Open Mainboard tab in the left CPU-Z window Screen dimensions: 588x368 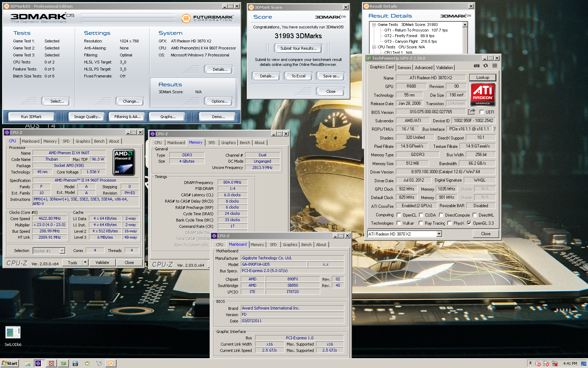[x=30, y=141]
